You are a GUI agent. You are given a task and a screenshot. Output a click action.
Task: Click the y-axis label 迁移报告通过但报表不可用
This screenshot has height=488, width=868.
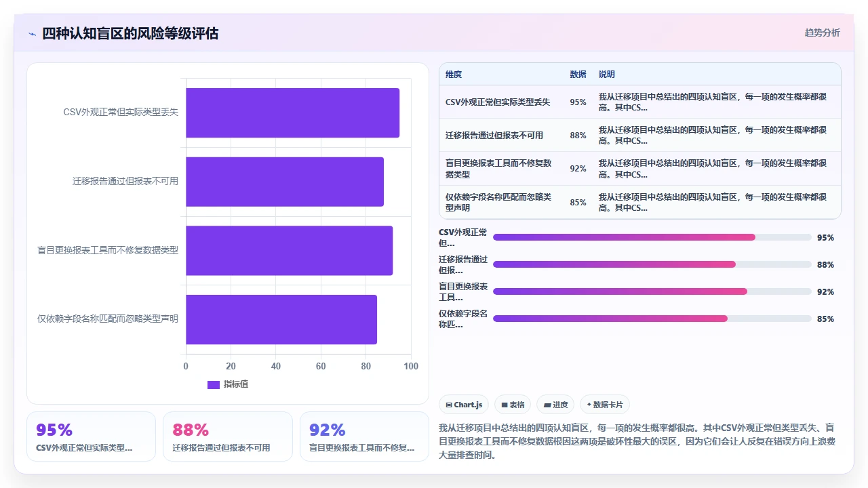click(x=125, y=182)
